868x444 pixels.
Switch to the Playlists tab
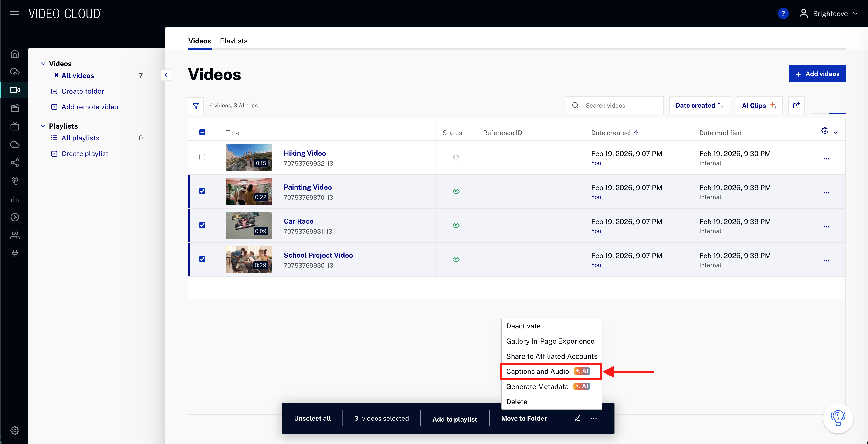click(x=234, y=41)
